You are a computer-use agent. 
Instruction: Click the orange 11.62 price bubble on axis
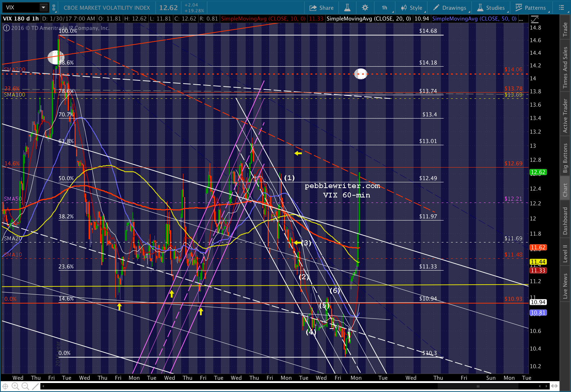point(538,248)
